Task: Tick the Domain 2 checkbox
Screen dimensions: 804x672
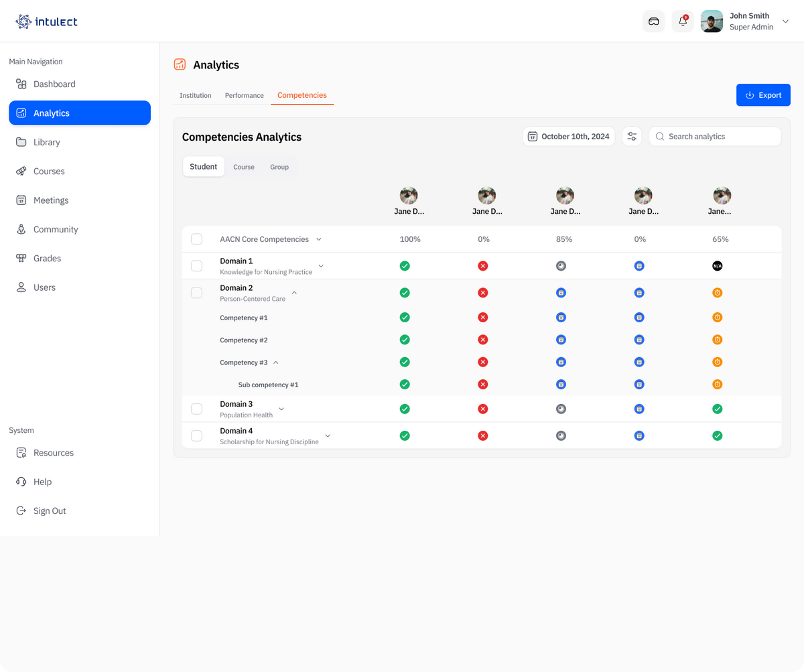Action: 196,293
